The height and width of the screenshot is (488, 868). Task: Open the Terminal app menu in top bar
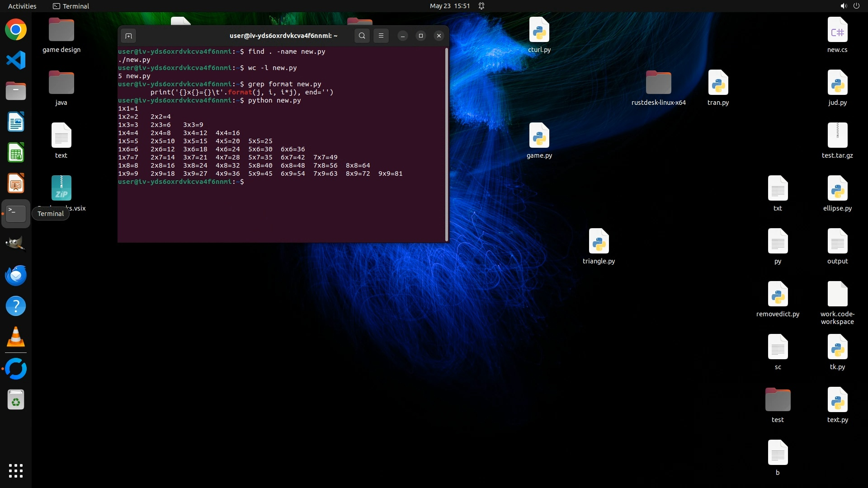pyautogui.click(x=71, y=6)
